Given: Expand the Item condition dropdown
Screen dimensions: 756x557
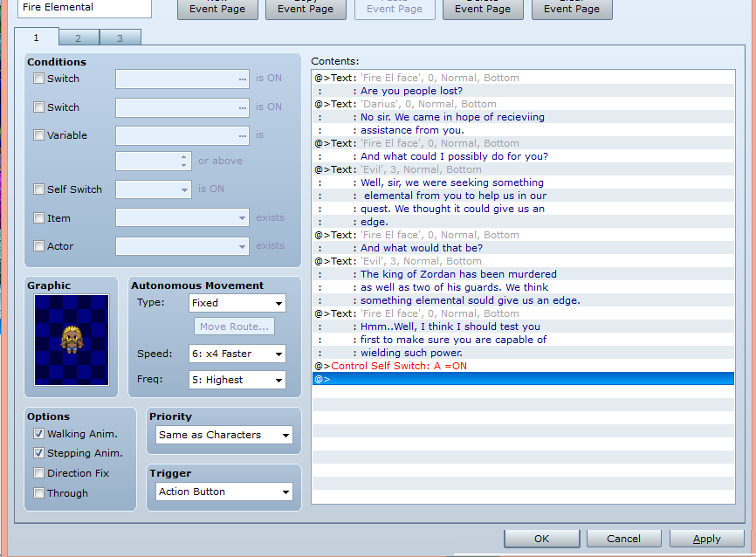Looking at the screenshot, I should coord(182,218).
